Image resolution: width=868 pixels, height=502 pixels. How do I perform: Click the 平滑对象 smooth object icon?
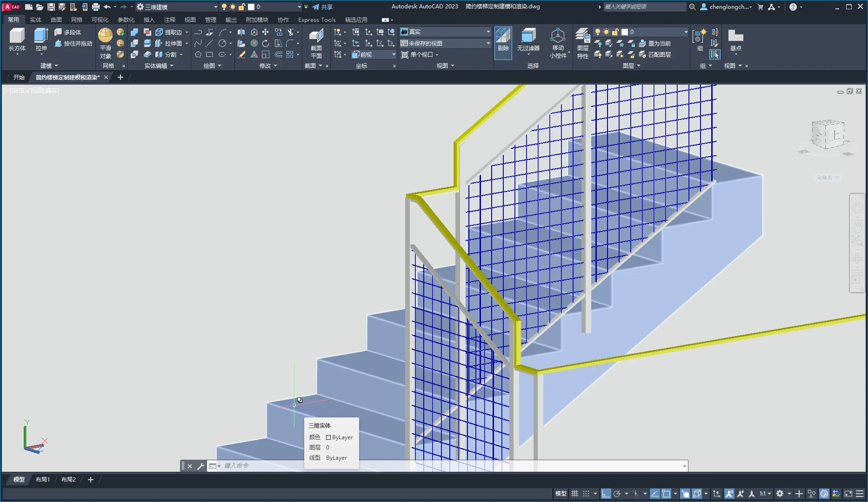(105, 36)
